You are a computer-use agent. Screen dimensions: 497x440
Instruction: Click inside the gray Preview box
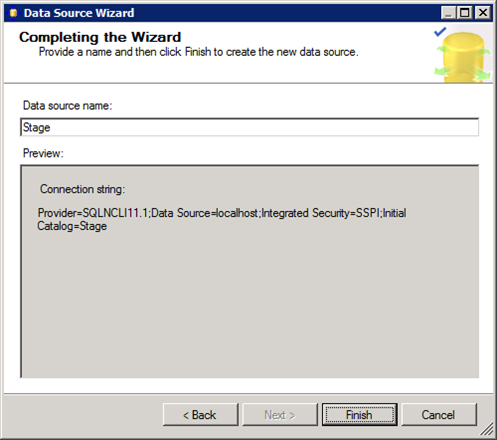(249, 300)
